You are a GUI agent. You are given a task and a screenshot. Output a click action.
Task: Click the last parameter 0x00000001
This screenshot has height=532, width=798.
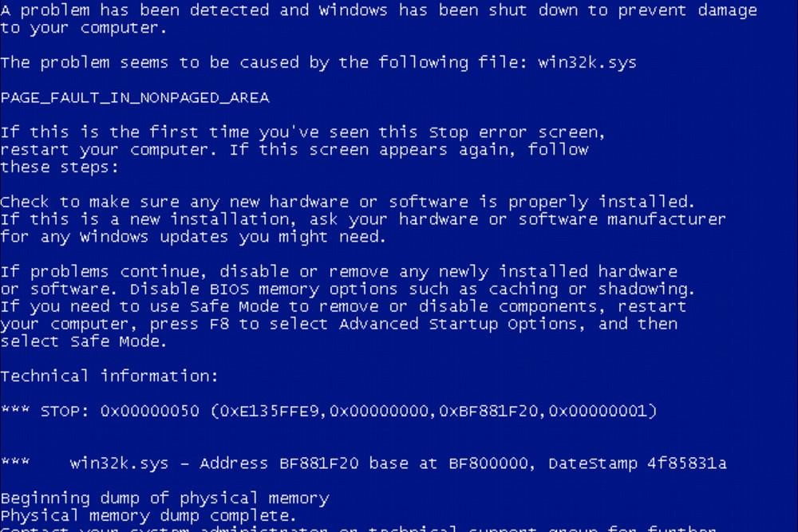598,411
